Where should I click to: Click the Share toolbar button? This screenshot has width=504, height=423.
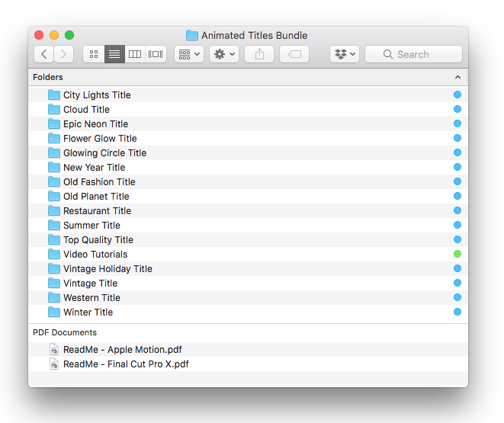point(259,54)
